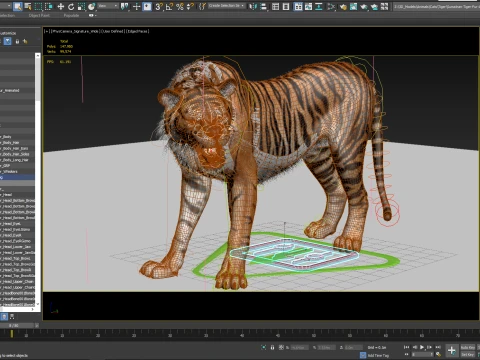This screenshot has height=360, width=480.
Task: Activate the Select and Rotate tool
Action: pyautogui.click(x=71, y=6)
